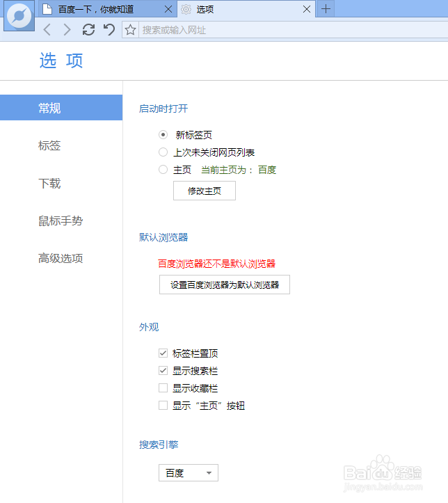Image resolution: width=448 pixels, height=503 pixels.
Task: Go back with the left arrow icon
Action: pyautogui.click(x=47, y=30)
